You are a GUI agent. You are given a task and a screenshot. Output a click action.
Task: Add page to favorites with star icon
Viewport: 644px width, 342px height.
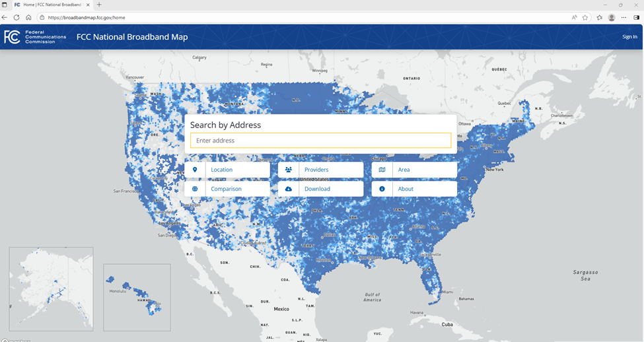click(585, 18)
